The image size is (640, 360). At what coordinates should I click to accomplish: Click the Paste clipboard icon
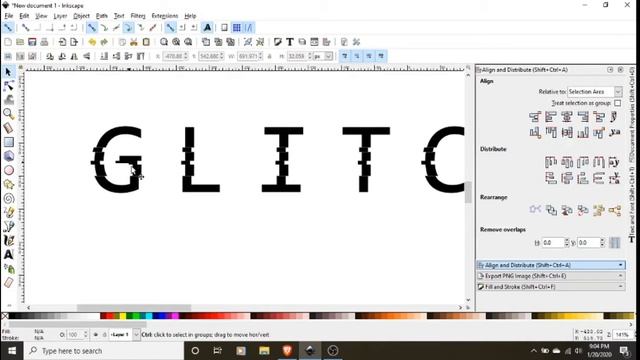pyautogui.click(x=146, y=42)
